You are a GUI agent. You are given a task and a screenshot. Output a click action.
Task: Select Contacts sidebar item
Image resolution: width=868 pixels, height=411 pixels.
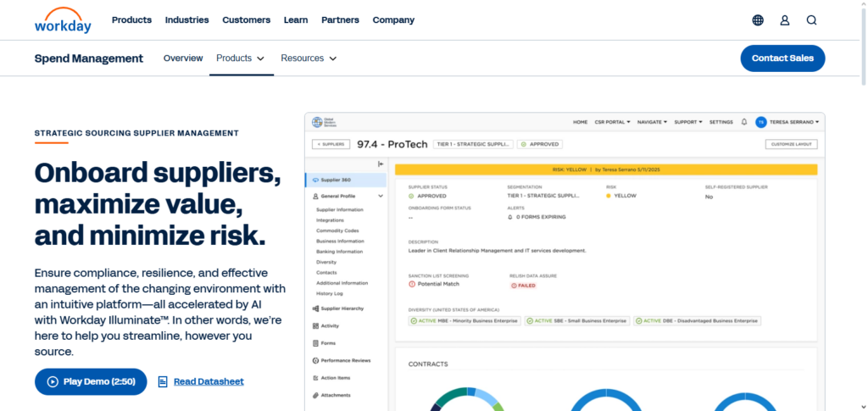click(326, 273)
